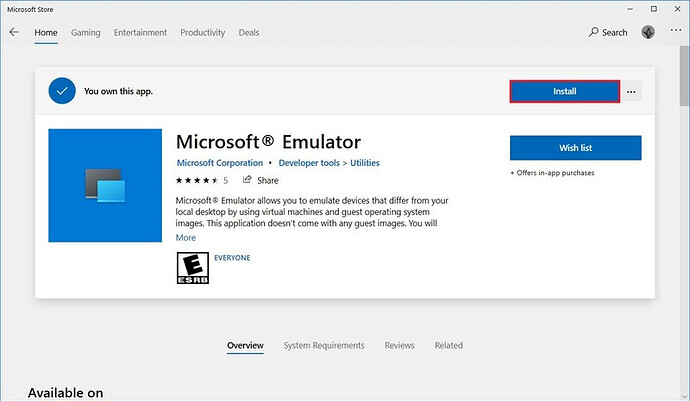Screen dimensions: 690x401
Task: Install the Microsoft Emulator app
Action: tap(565, 92)
